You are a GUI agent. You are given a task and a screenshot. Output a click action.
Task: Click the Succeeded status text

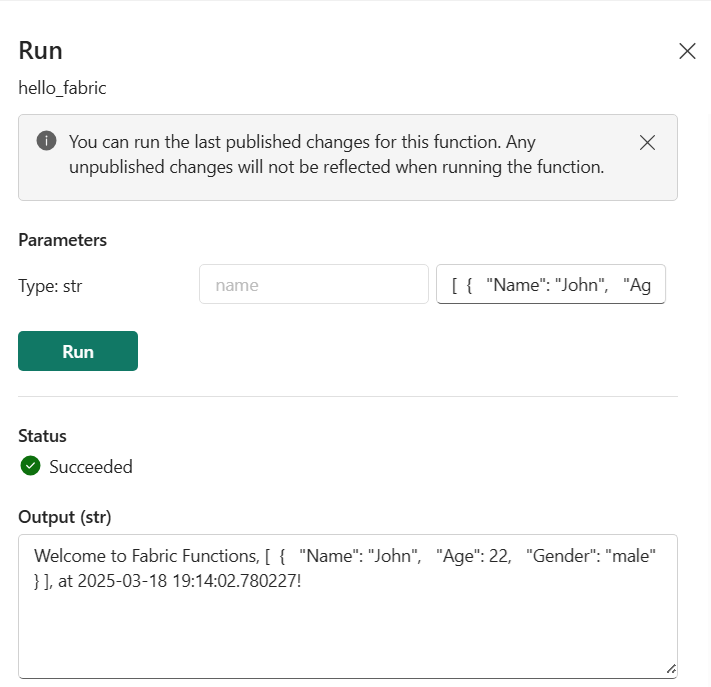tap(91, 467)
